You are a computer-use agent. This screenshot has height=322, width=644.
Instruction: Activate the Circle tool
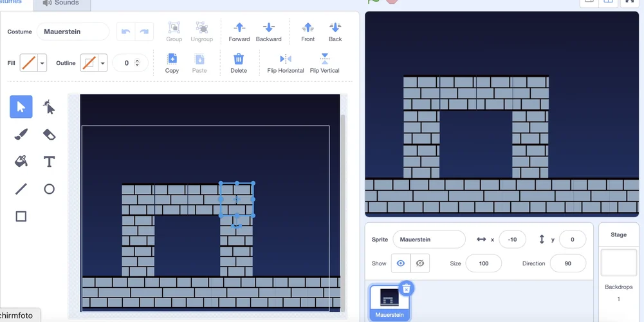pos(49,189)
